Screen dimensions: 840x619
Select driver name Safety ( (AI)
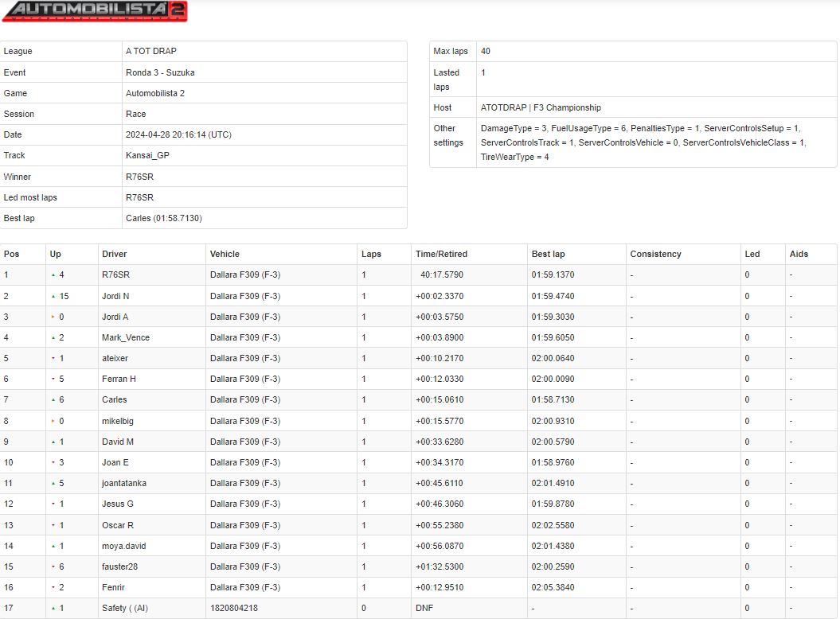(x=125, y=609)
